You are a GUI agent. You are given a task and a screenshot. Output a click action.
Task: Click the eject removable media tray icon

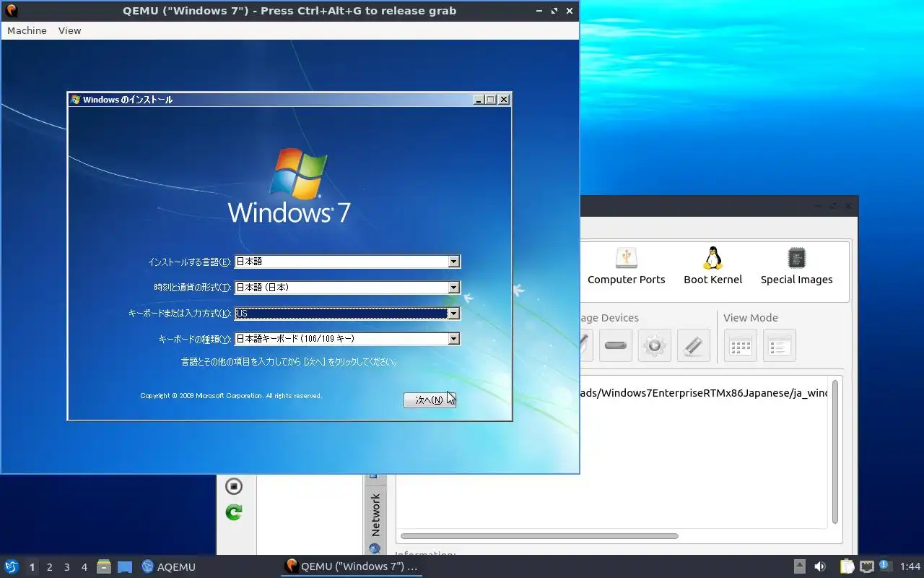(x=800, y=567)
